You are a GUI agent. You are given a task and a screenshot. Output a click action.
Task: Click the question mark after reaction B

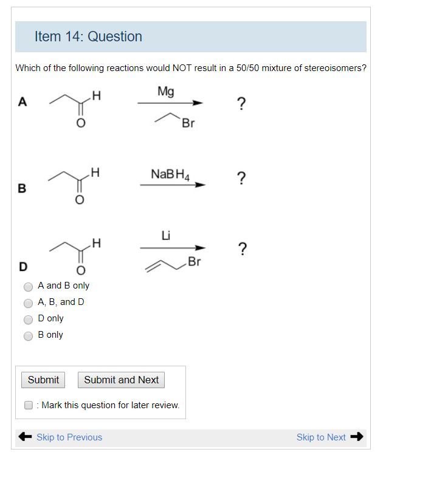point(241,178)
